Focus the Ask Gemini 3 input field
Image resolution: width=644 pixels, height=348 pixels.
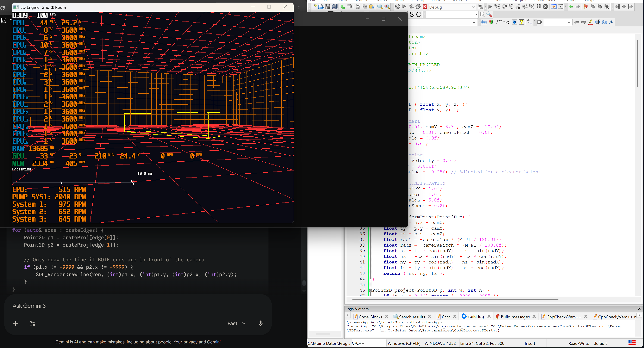[x=137, y=306]
